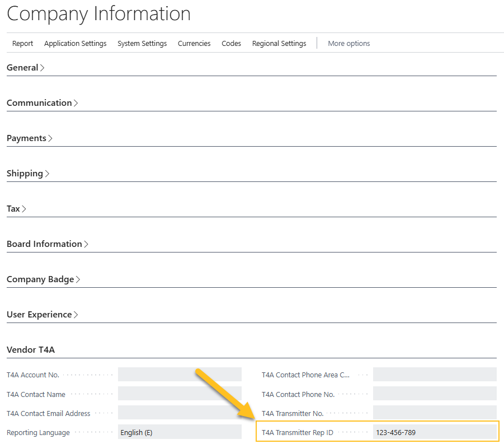Click the T4A Account No. field

click(179, 374)
